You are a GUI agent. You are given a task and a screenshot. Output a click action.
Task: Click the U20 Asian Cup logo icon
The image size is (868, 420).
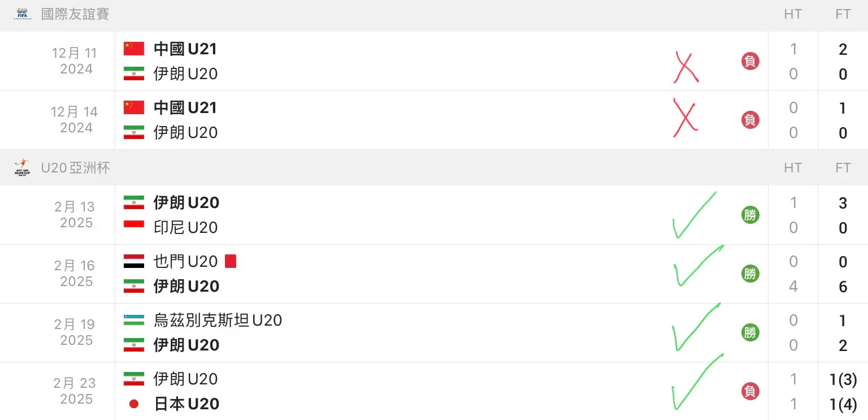(22, 167)
